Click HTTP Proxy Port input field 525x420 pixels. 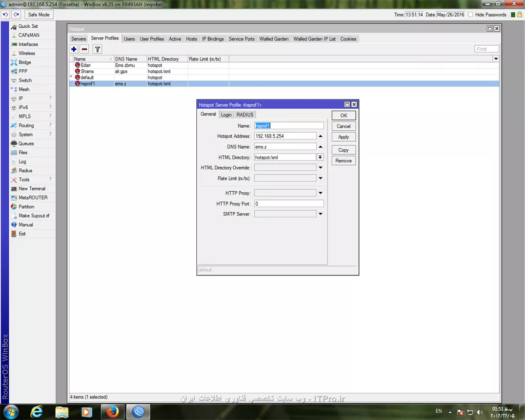289,203
